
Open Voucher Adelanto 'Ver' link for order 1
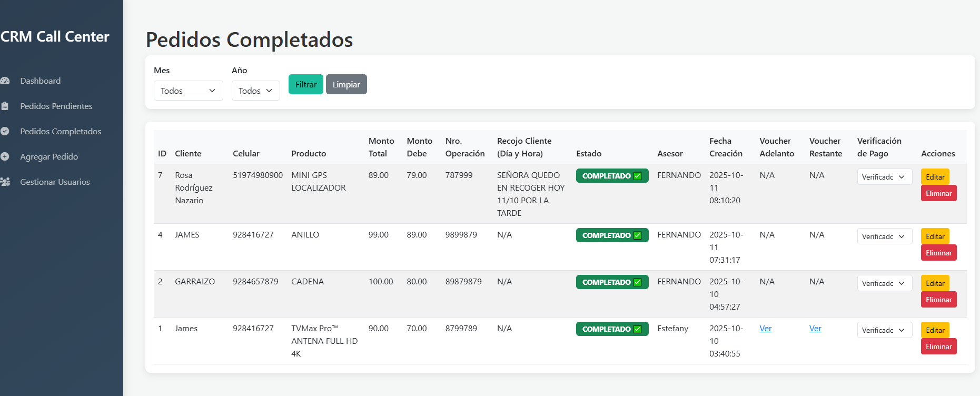[x=765, y=329]
